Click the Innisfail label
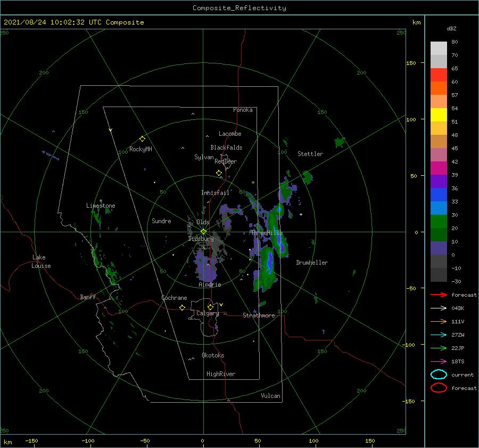 point(215,193)
